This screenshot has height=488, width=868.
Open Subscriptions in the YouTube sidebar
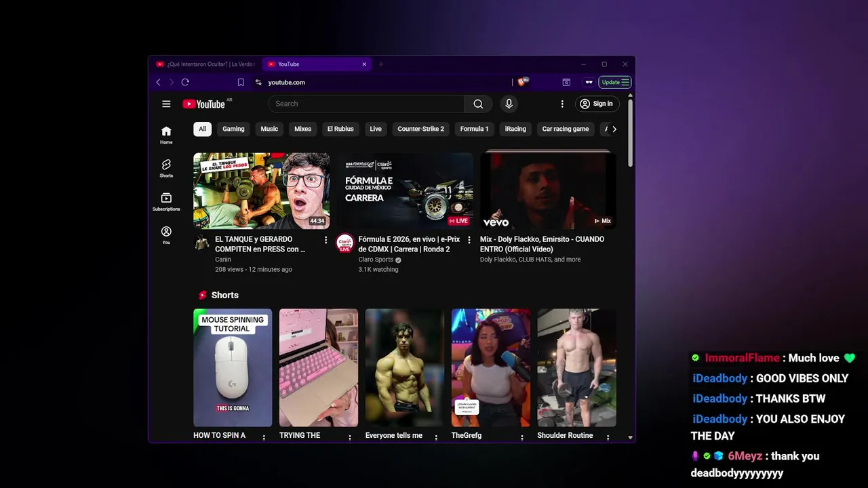166,201
